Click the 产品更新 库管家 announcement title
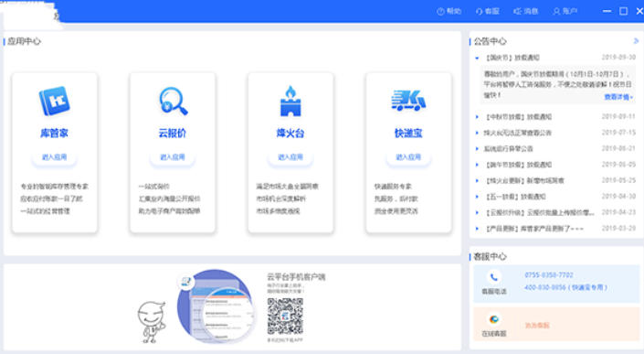Image resolution: width=644 pixels, height=354 pixels. [x=534, y=229]
